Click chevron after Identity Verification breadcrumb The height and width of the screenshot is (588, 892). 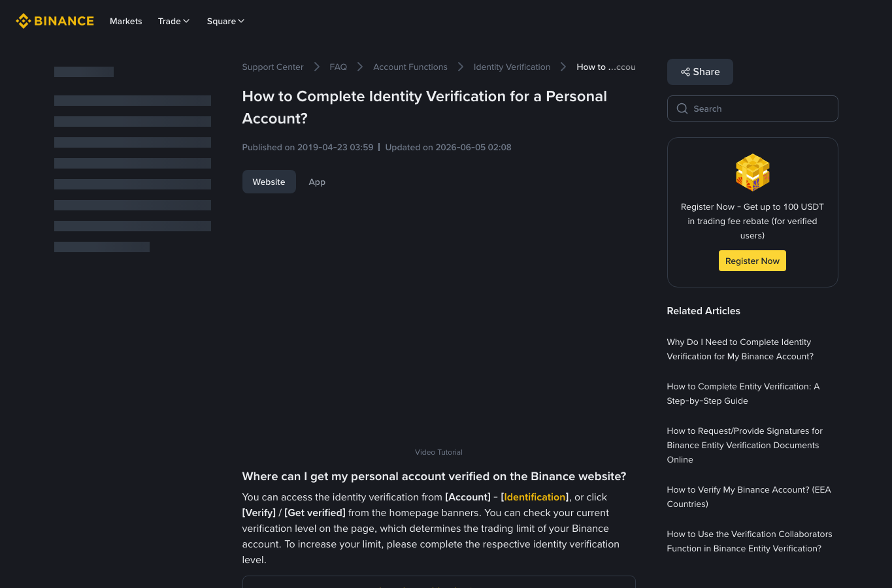point(563,67)
